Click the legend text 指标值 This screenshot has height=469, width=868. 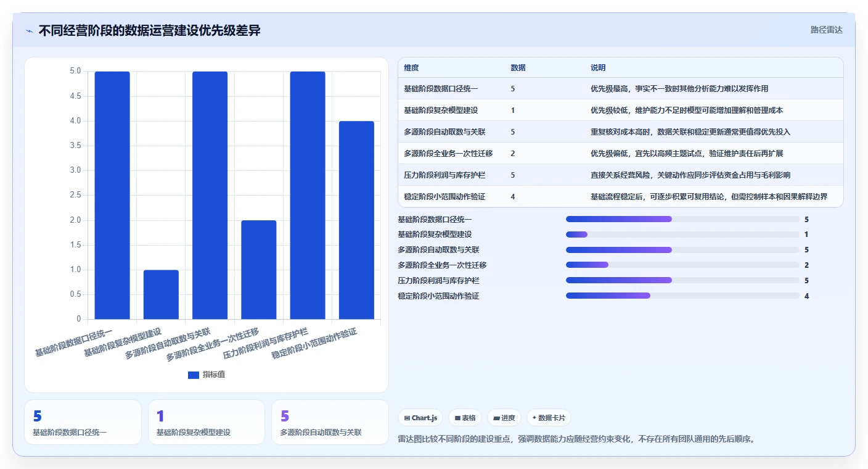pyautogui.click(x=214, y=375)
